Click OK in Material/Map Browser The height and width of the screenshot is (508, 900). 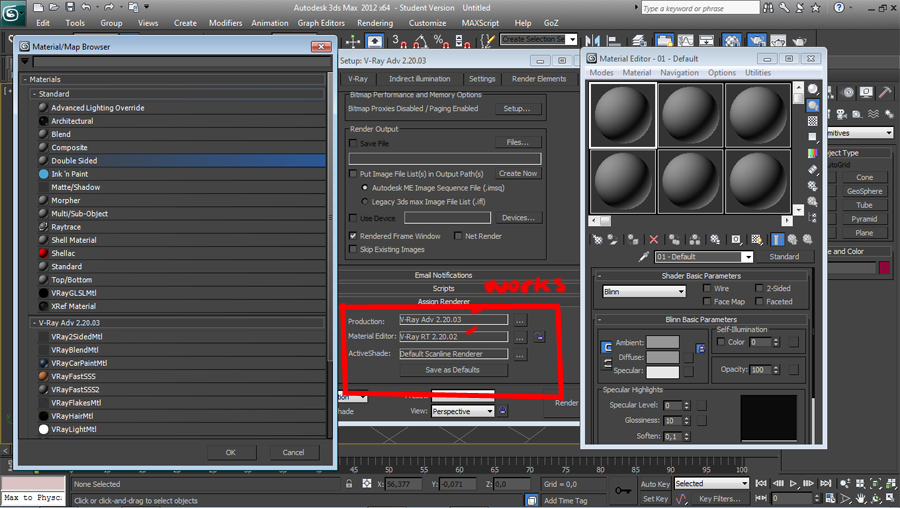231,452
